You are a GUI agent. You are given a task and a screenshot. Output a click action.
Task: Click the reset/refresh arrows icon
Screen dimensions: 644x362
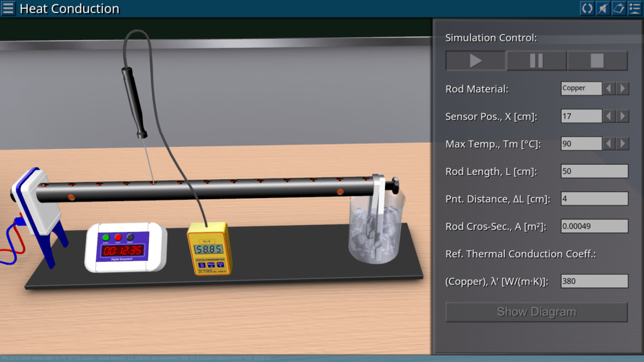(x=587, y=8)
